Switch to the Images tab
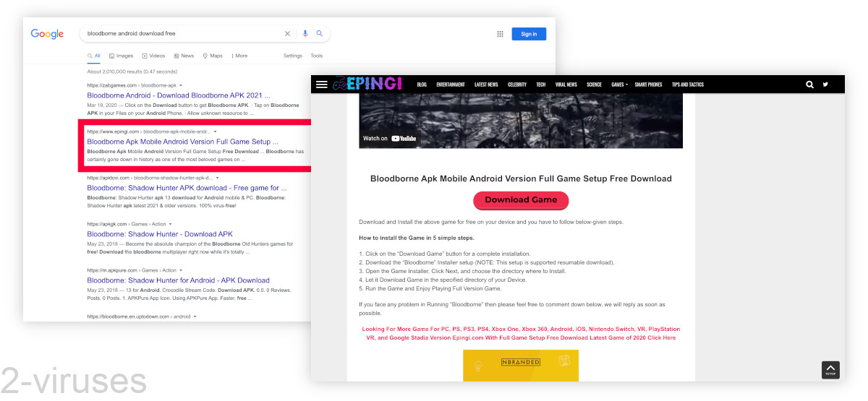This screenshot has height=401, width=868. click(x=122, y=56)
